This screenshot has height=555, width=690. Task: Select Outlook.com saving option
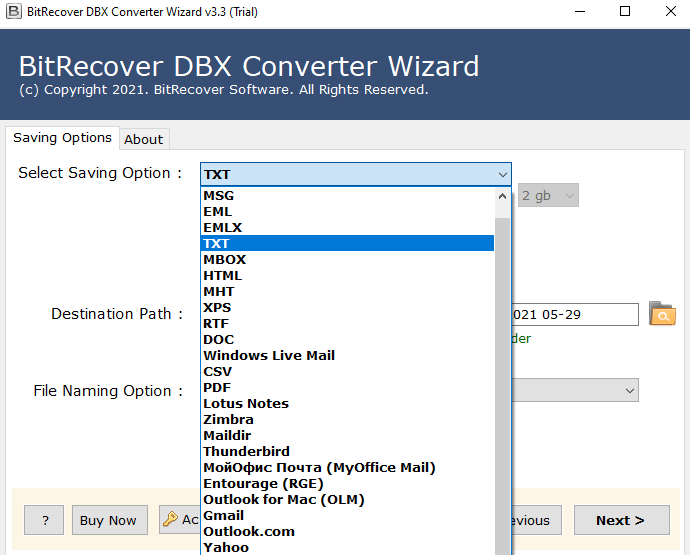[x=347, y=531]
